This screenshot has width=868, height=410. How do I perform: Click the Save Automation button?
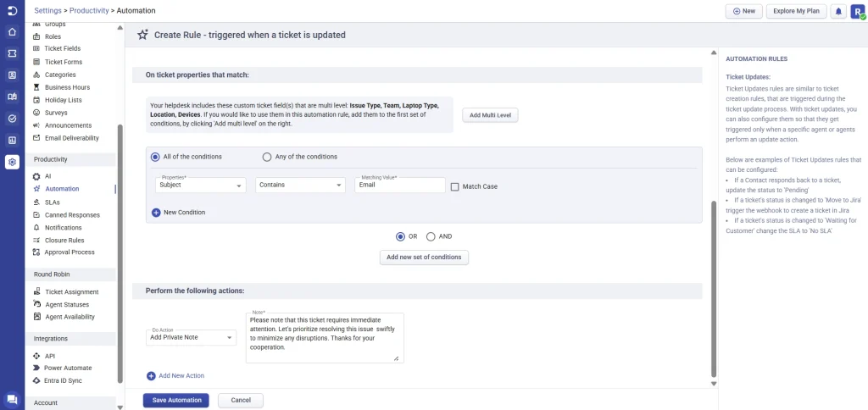(x=176, y=400)
